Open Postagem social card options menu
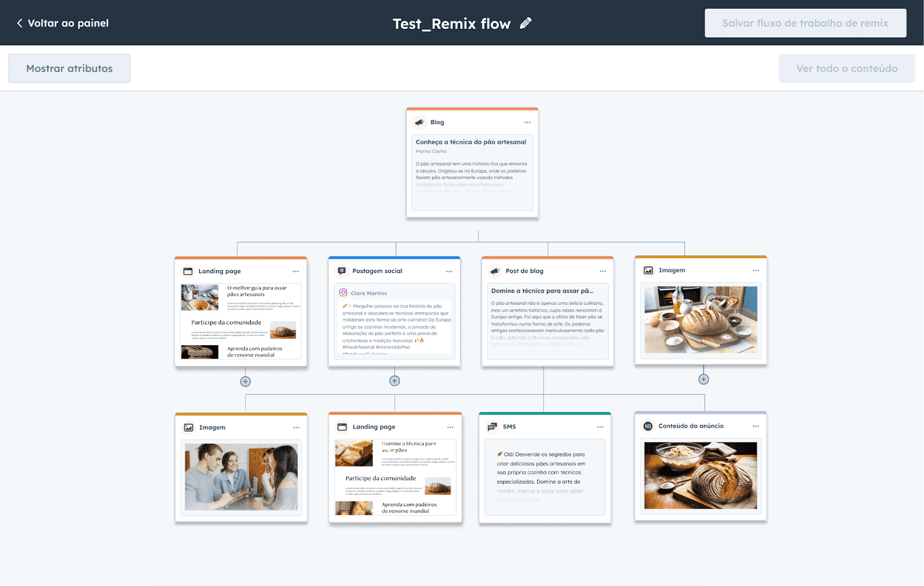924x586 pixels. point(449,271)
